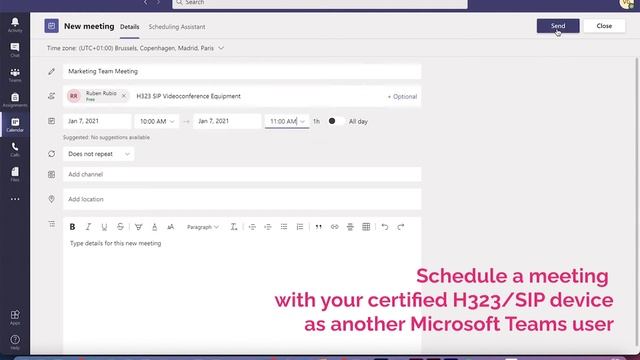This screenshot has height=360, width=640.
Task: Expand the time zone selector
Action: (221, 48)
